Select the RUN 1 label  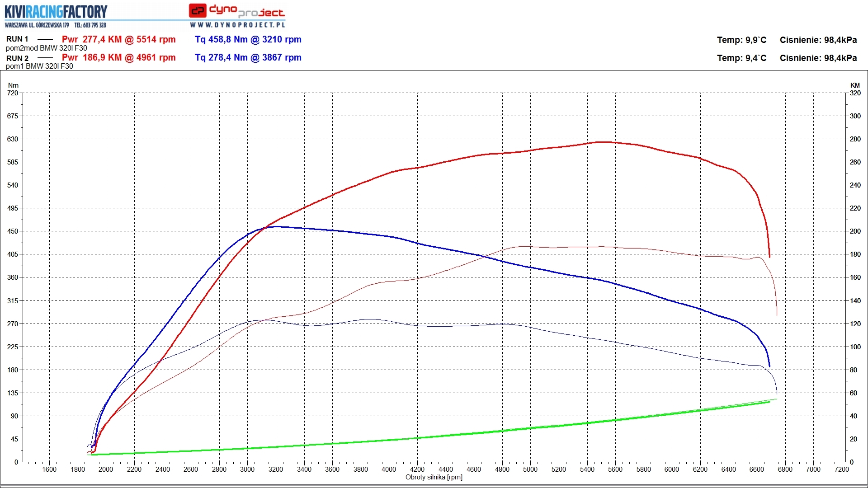[x=17, y=39]
